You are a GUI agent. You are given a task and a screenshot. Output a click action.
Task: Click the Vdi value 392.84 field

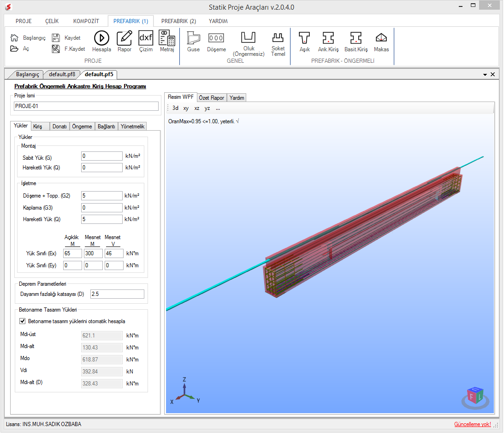(101, 372)
